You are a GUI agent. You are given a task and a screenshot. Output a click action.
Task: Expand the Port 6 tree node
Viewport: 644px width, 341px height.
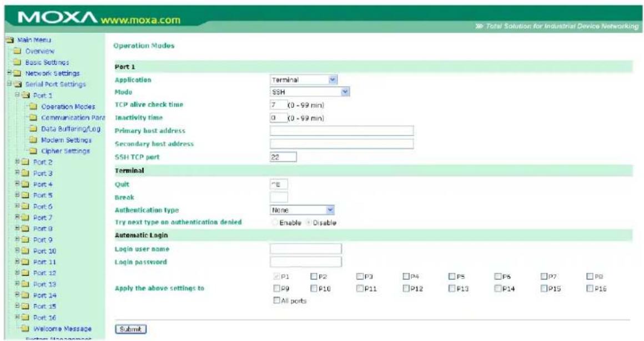[17, 206]
